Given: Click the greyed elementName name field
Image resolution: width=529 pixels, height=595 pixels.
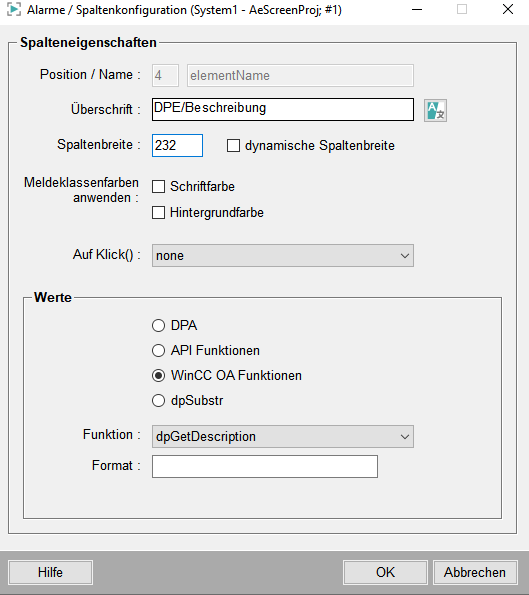Looking at the screenshot, I should pyautogui.click(x=300, y=76).
